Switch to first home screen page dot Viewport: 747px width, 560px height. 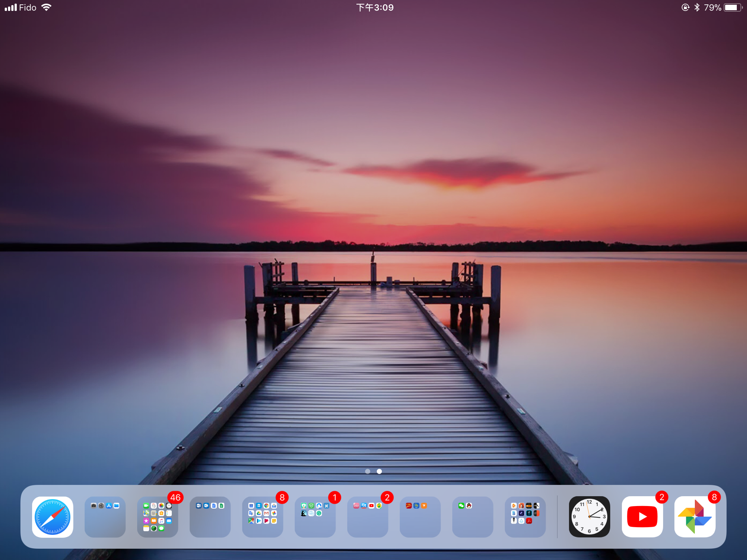368,471
